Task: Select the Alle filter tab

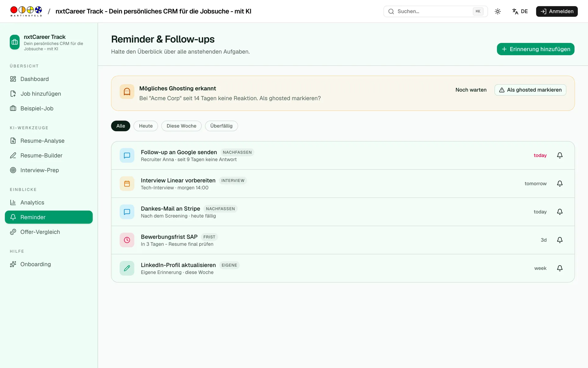Action: 121,126
